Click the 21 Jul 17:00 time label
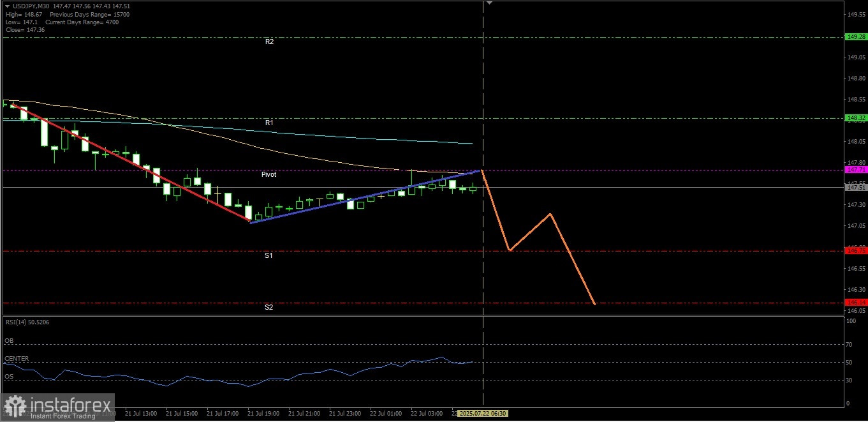This screenshot has width=868, height=422. point(222,414)
